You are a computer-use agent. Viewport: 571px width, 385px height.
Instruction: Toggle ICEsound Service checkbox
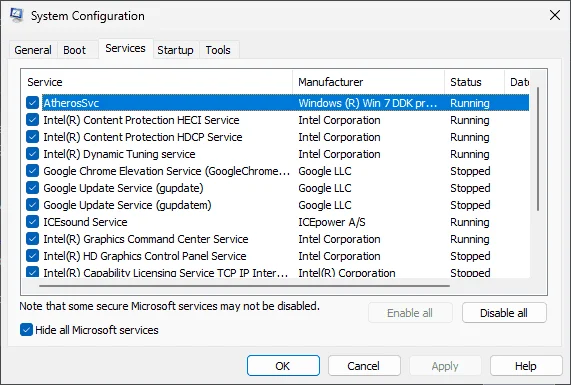click(x=32, y=222)
